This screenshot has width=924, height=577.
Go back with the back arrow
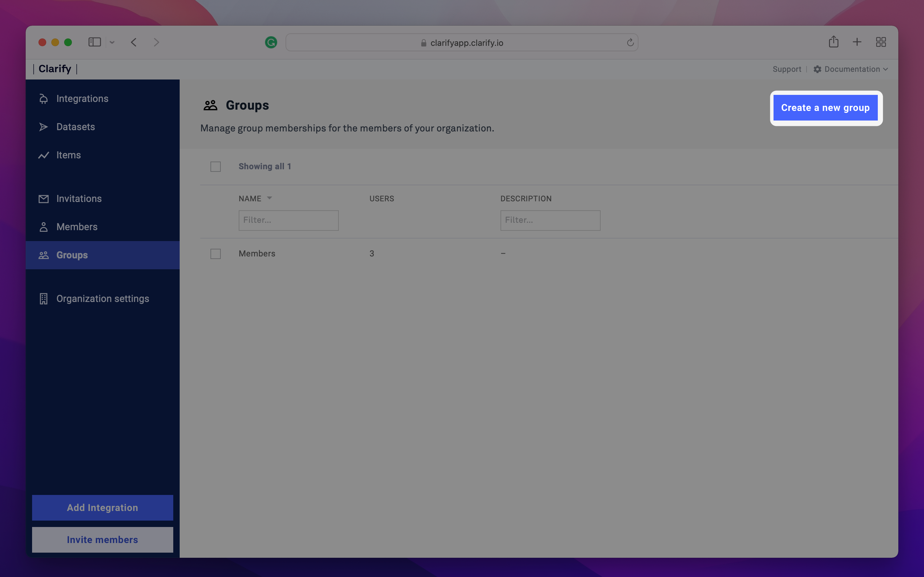(x=134, y=42)
